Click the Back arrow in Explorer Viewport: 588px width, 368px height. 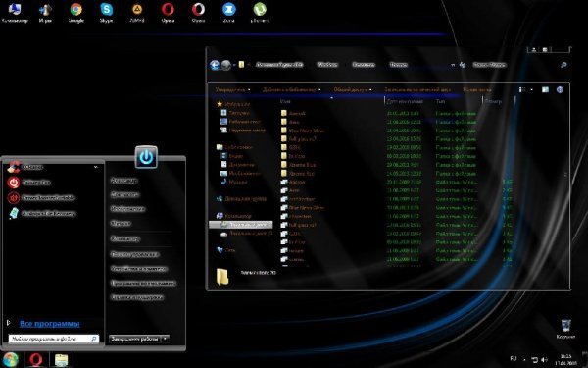coord(215,65)
